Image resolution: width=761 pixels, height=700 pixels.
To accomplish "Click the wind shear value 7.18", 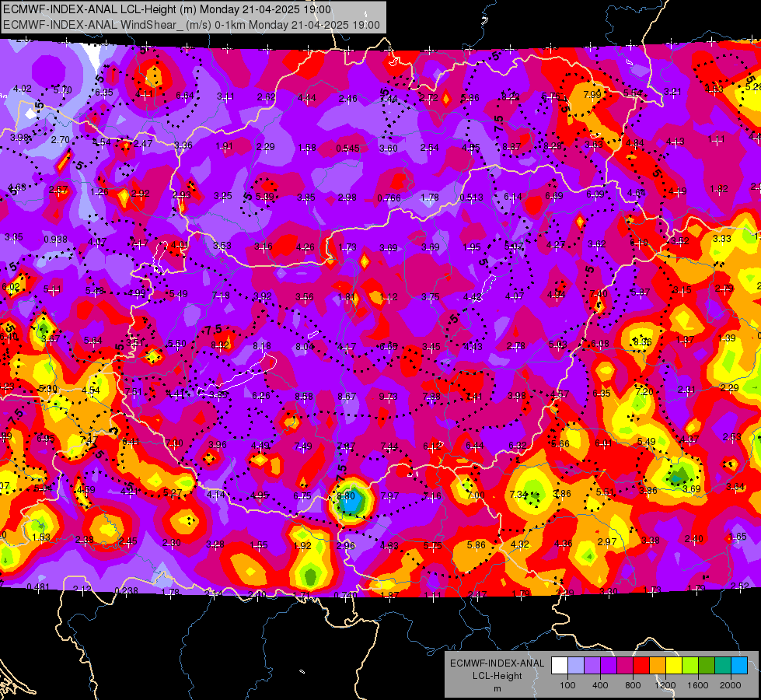I will [221, 296].
